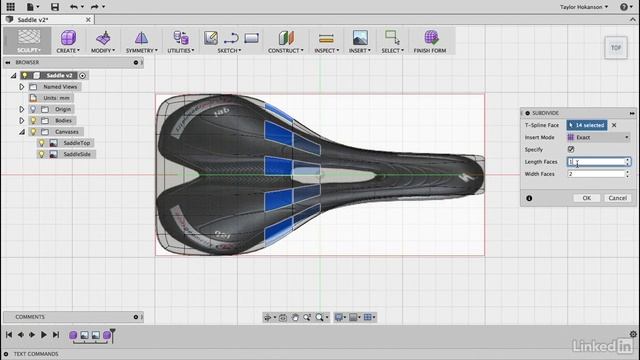
Task: Select the sketch Line tool
Action: pos(231,38)
